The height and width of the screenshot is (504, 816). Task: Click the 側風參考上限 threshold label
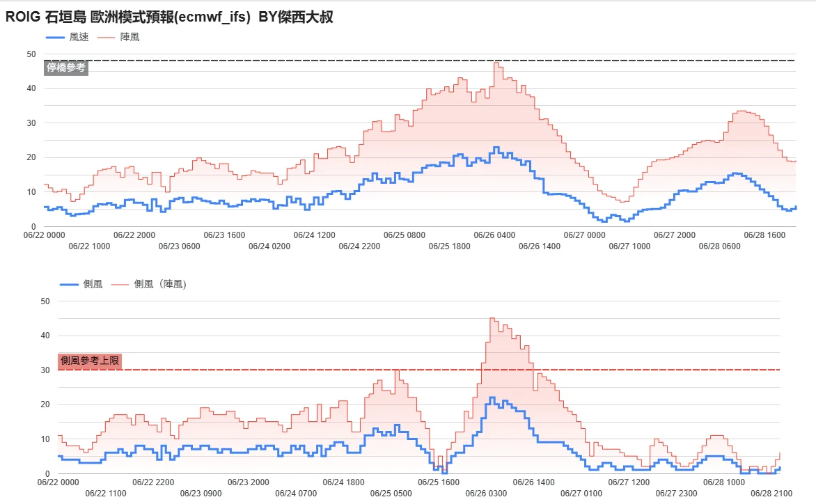tap(90, 361)
